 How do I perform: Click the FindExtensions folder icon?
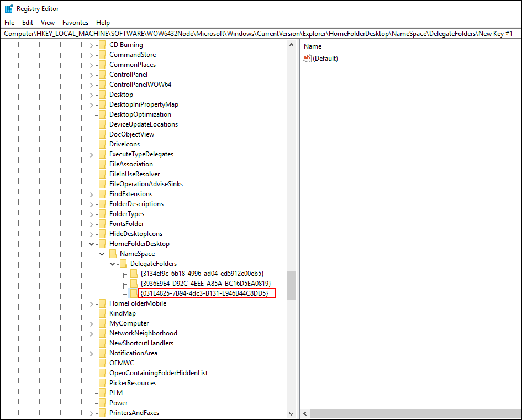tap(103, 194)
